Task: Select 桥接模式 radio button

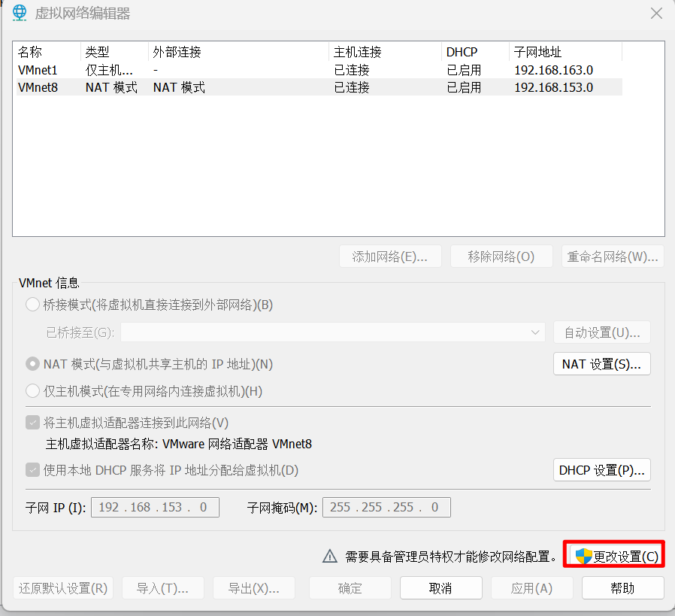Action: tap(33, 305)
